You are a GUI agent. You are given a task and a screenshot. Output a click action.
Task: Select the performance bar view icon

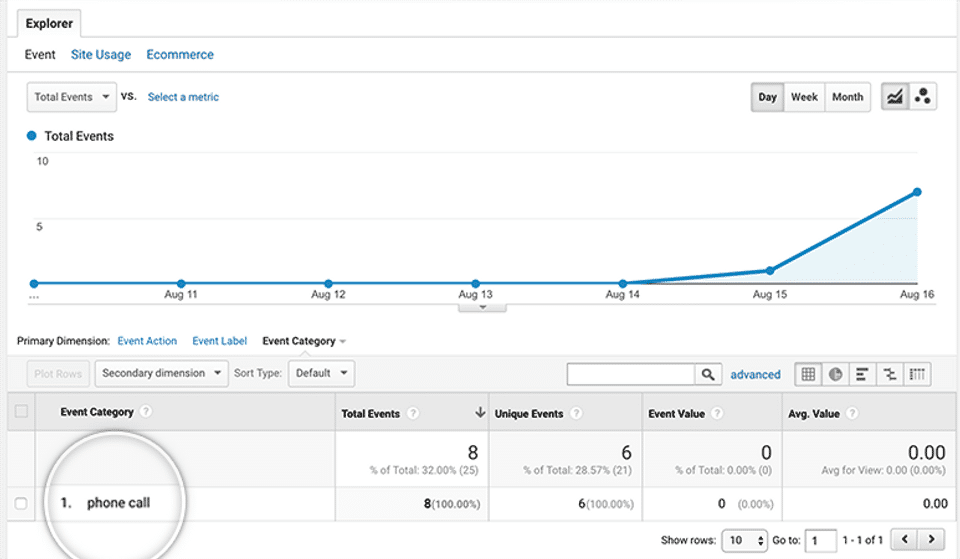click(862, 374)
